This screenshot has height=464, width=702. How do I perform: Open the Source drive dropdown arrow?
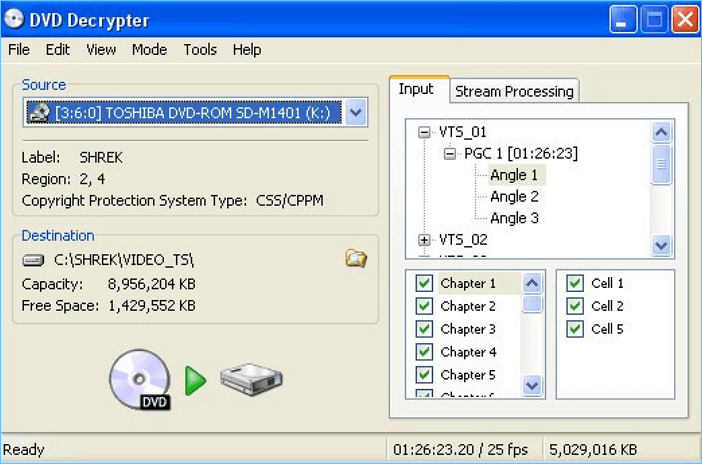356,112
